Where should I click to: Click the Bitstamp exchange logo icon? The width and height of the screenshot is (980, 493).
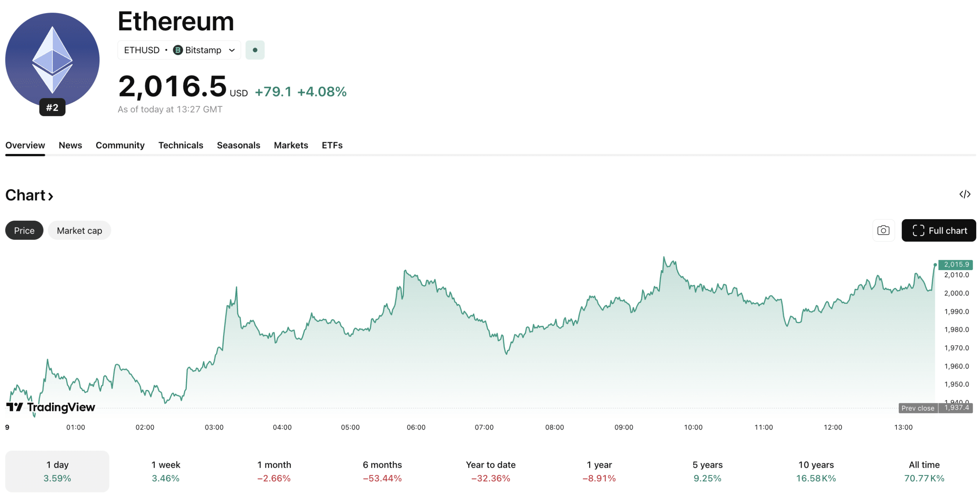coord(178,50)
